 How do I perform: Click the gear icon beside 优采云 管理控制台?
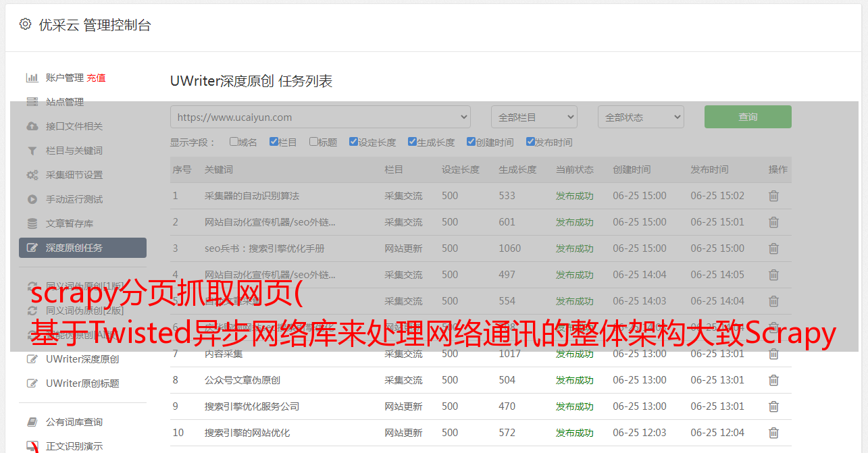[x=25, y=24]
